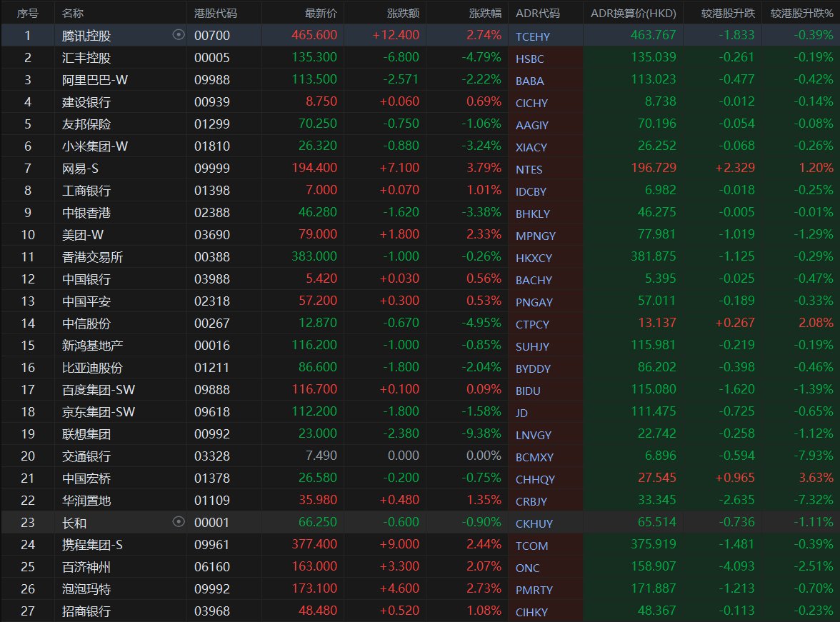The height and width of the screenshot is (622, 840).
Task: Click the ADR price 13.137
Action: 657,323
